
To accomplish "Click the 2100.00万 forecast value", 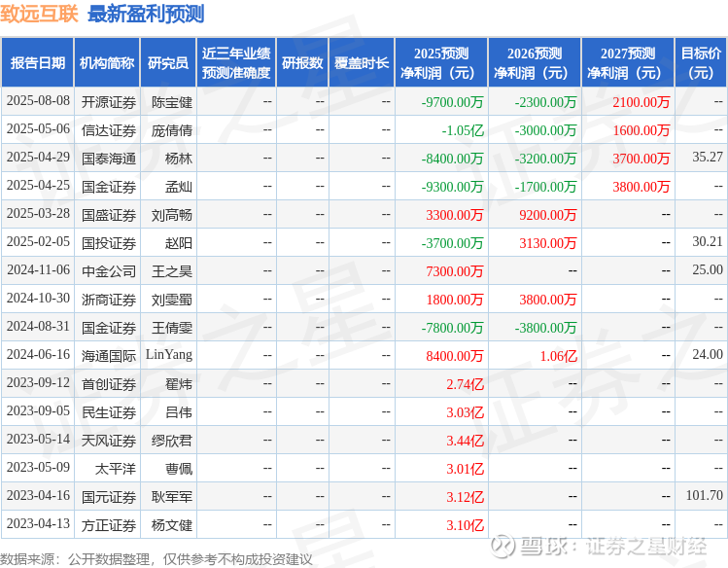I will [x=641, y=102].
